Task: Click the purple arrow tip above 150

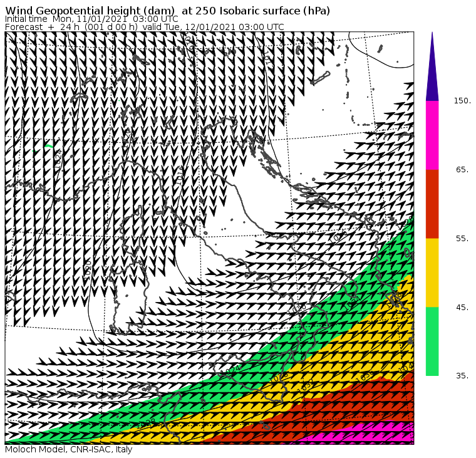Action: [x=432, y=66]
